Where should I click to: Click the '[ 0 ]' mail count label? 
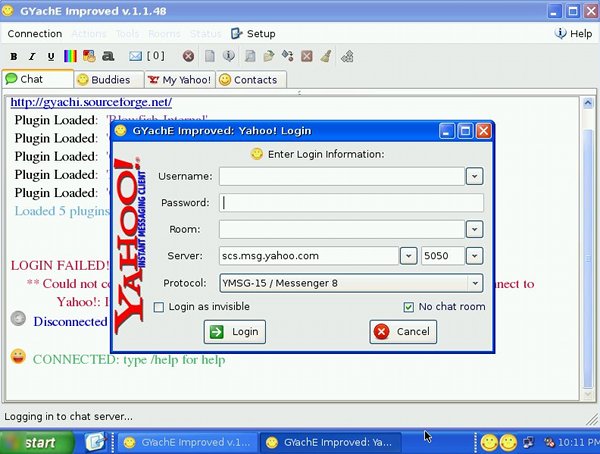(156, 56)
